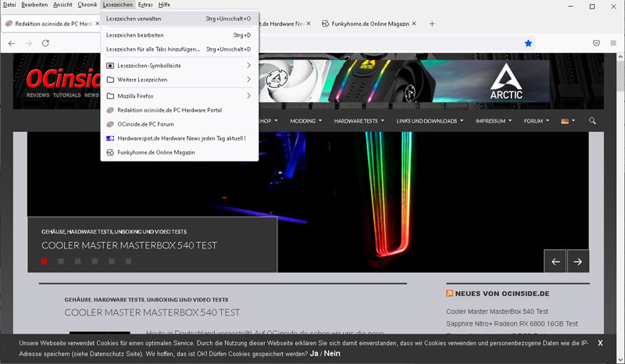The width and height of the screenshot is (625, 364).
Task: Open the language flag dropdown arrow
Action: pos(573,120)
